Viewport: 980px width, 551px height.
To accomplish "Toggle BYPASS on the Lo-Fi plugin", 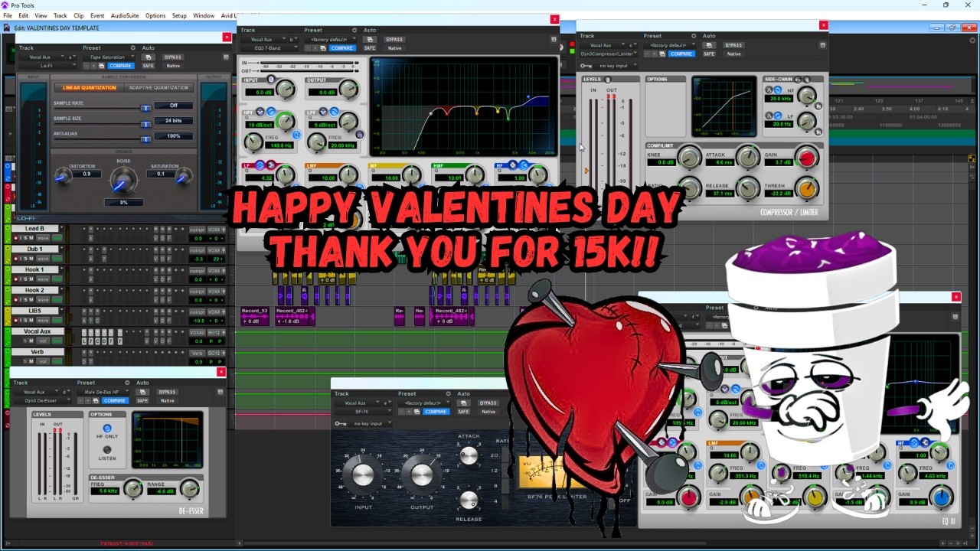I will coord(173,57).
